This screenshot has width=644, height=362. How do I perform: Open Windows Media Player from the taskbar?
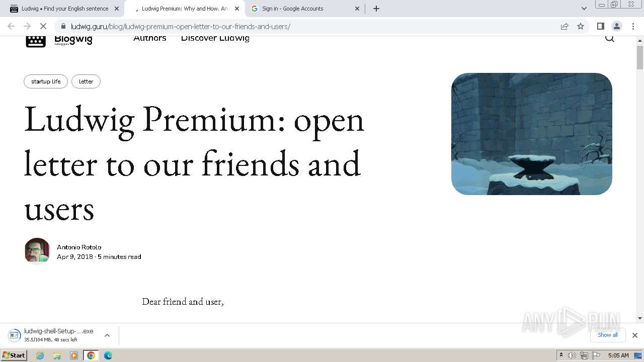(74, 355)
